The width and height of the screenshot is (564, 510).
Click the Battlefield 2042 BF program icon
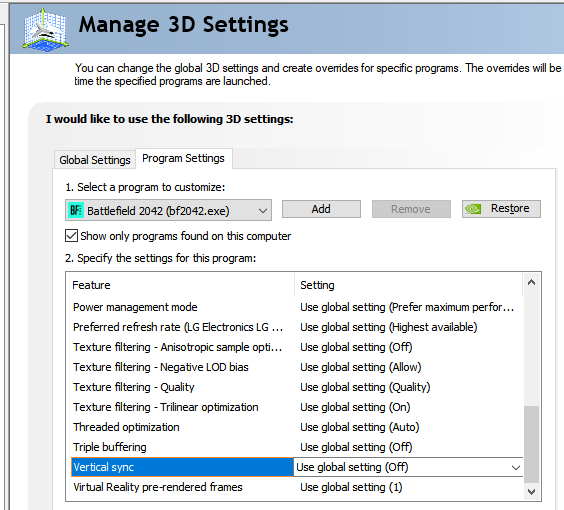(76, 210)
